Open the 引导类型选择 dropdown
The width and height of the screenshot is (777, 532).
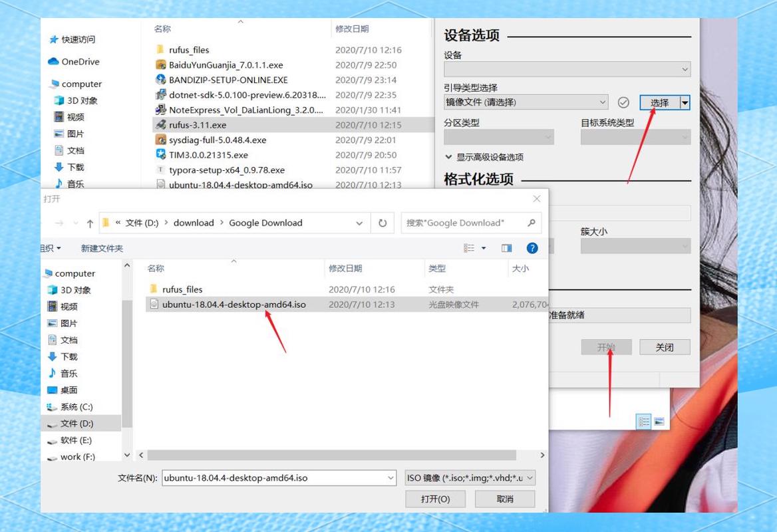(x=526, y=102)
